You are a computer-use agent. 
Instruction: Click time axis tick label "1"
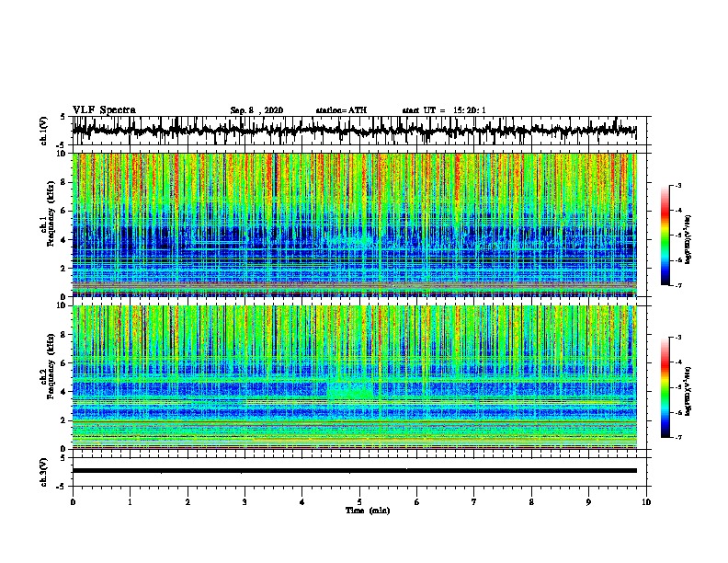130,501
